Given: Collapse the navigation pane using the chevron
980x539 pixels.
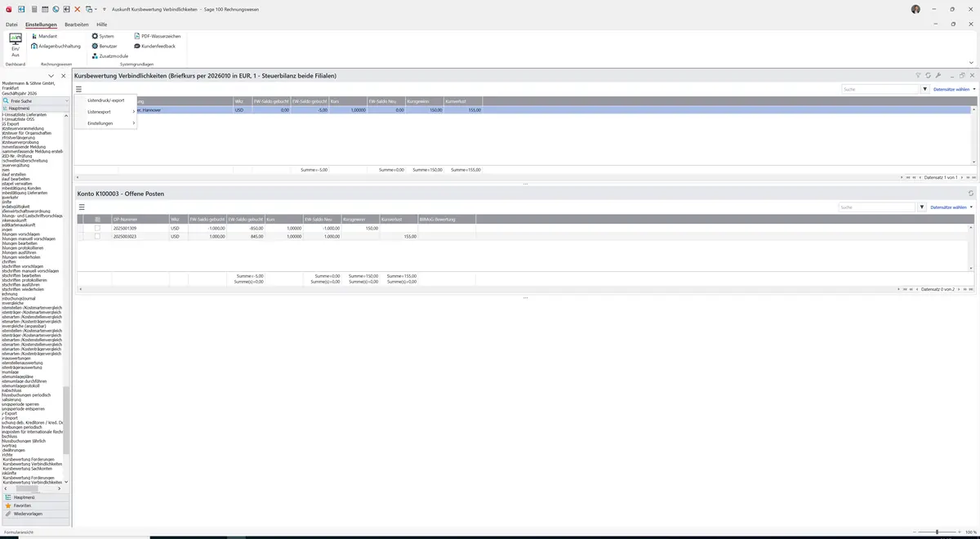Looking at the screenshot, I should pos(51,76).
